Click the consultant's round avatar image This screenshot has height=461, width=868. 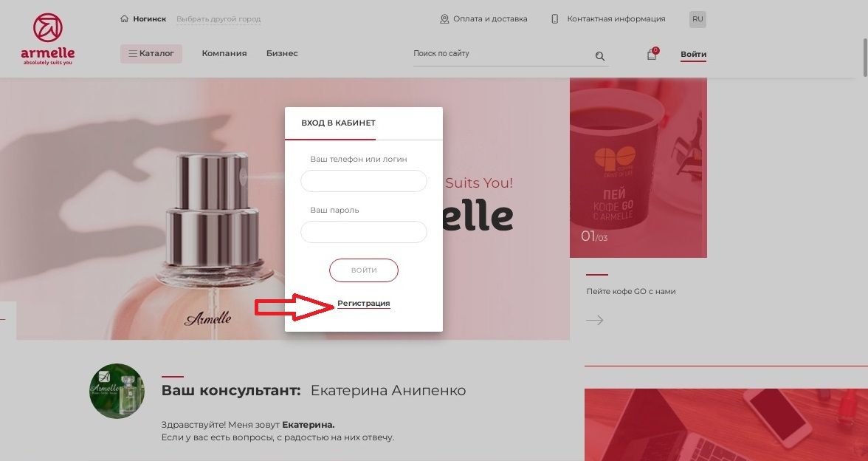(x=117, y=392)
